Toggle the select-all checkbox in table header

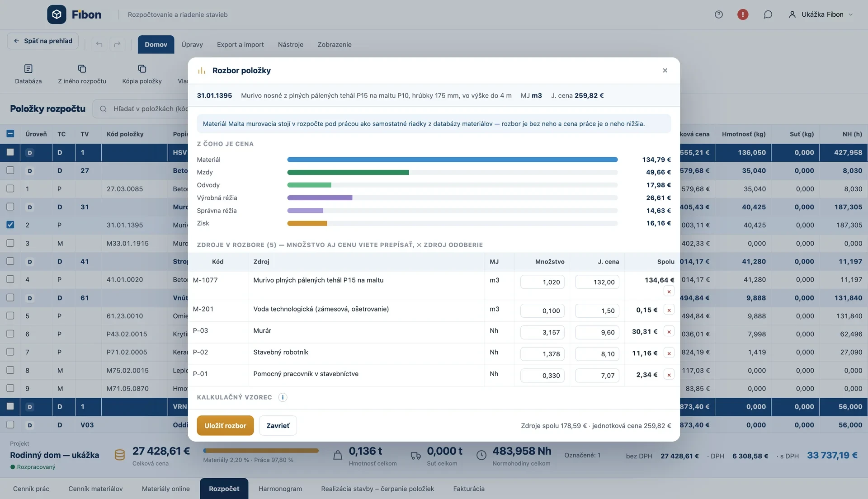10,133
